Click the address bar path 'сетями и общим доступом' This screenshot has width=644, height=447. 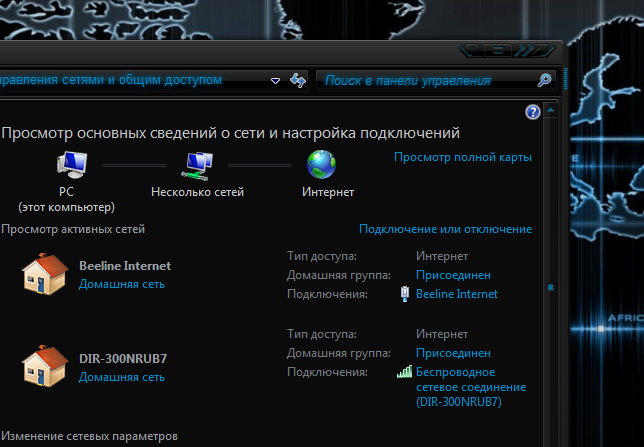pyautogui.click(x=142, y=80)
